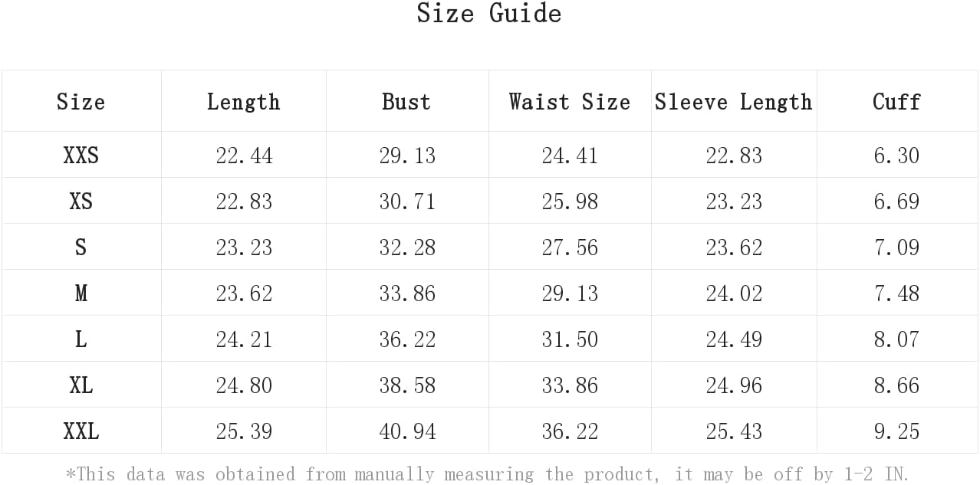The image size is (980, 485).
Task: Select the Size column header
Action: [x=81, y=101]
